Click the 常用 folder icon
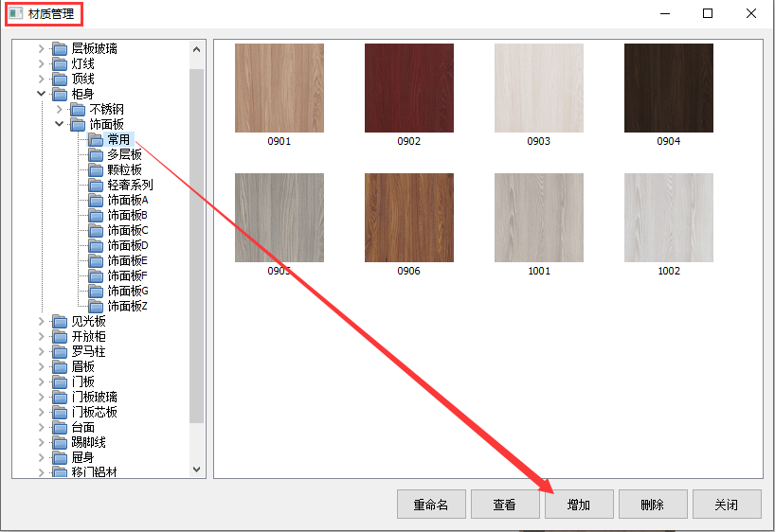The width and height of the screenshot is (775, 532). pyautogui.click(x=96, y=140)
